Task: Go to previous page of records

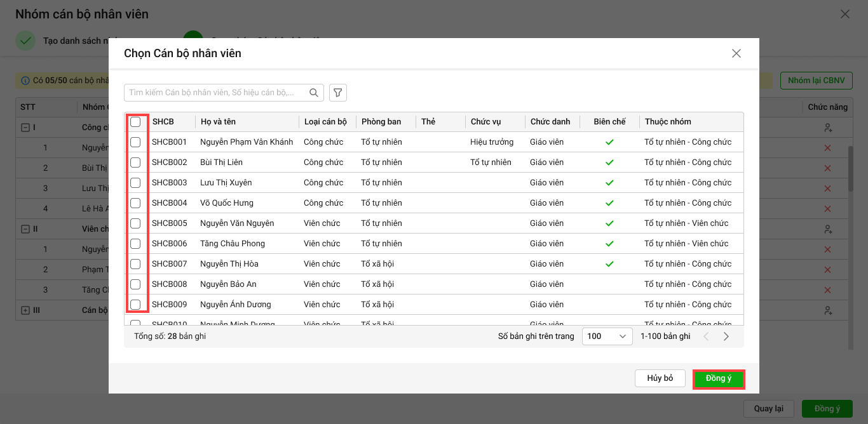Action: click(706, 336)
